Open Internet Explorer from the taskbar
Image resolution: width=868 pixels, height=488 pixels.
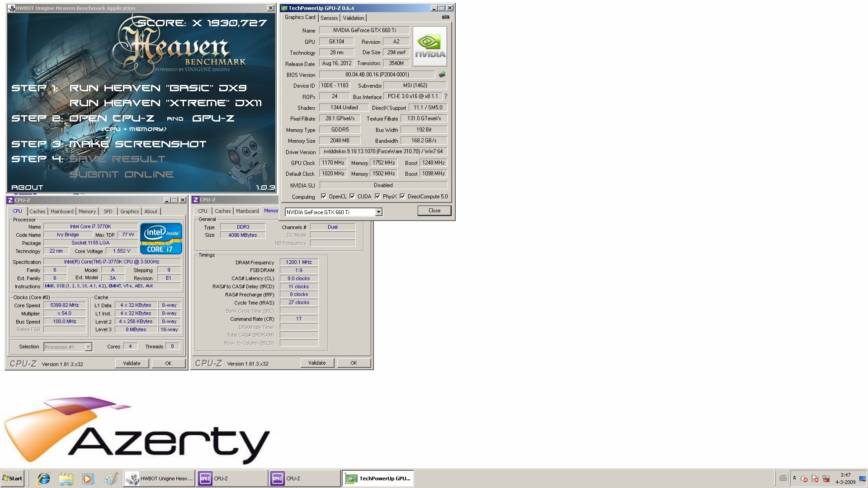[44, 479]
